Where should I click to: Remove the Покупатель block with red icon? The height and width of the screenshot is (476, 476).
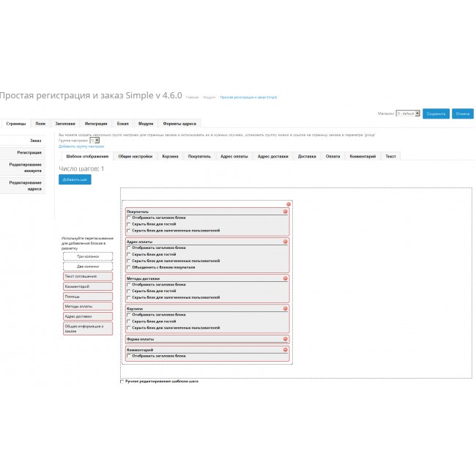[x=286, y=212]
